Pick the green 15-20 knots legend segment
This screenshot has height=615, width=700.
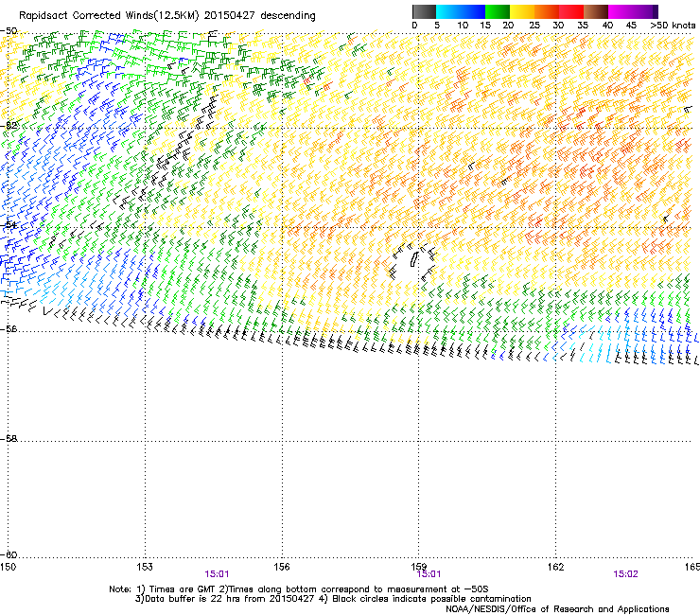[498, 11]
